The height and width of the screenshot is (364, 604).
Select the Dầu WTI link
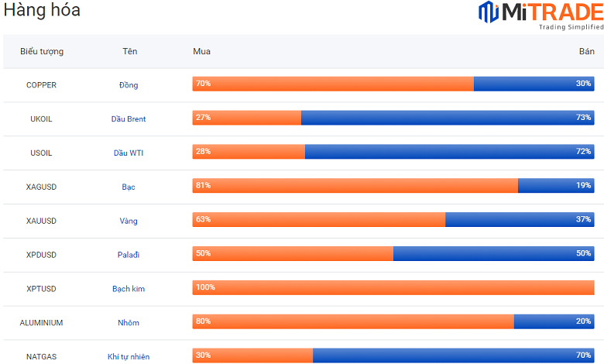129,153
